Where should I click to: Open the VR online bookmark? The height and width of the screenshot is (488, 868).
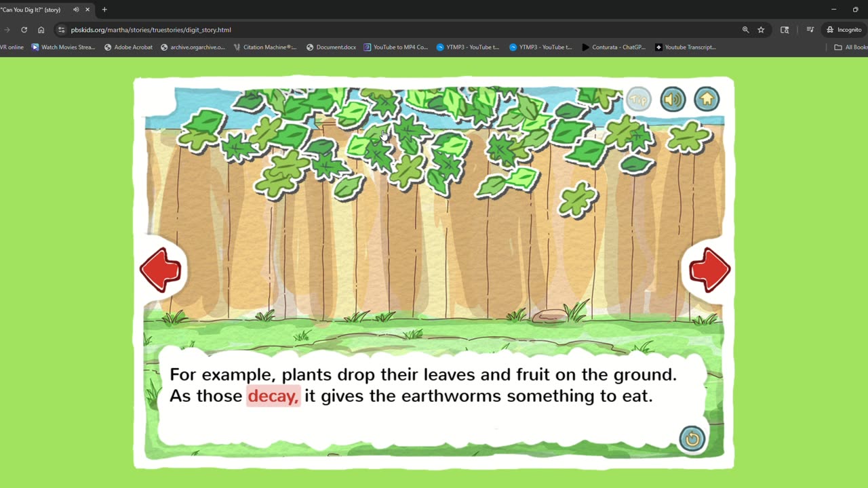click(12, 47)
